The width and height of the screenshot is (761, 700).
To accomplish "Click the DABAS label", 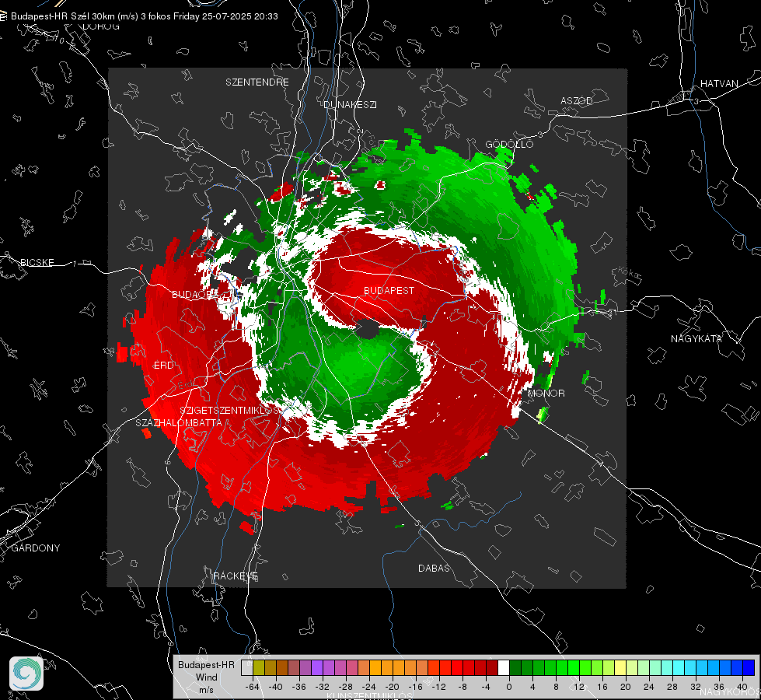I will tap(434, 568).
